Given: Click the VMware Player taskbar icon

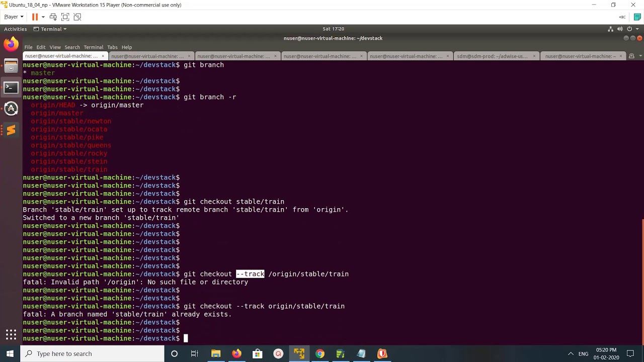Looking at the screenshot, I should [x=299, y=353].
